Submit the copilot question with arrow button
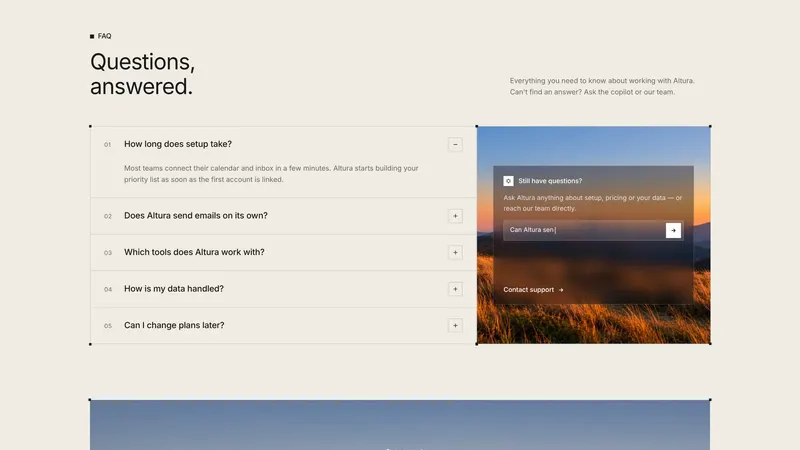This screenshot has height=450, width=800. [673, 231]
